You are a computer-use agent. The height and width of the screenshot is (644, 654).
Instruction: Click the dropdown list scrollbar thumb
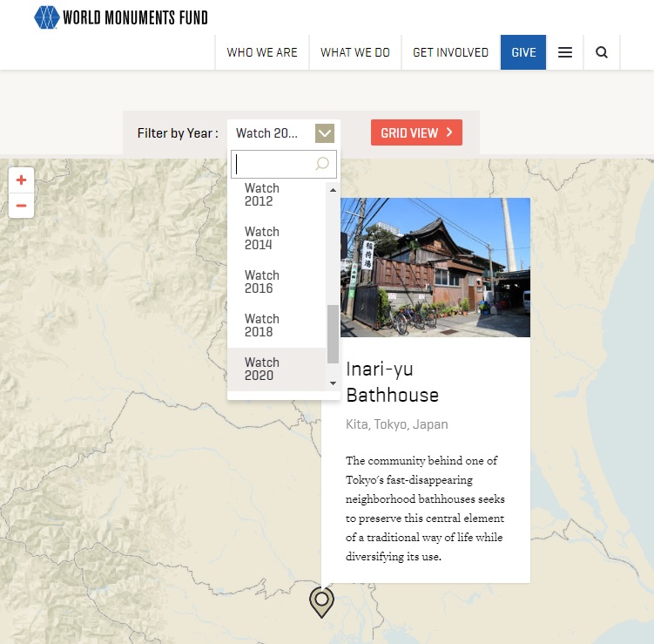(x=333, y=334)
